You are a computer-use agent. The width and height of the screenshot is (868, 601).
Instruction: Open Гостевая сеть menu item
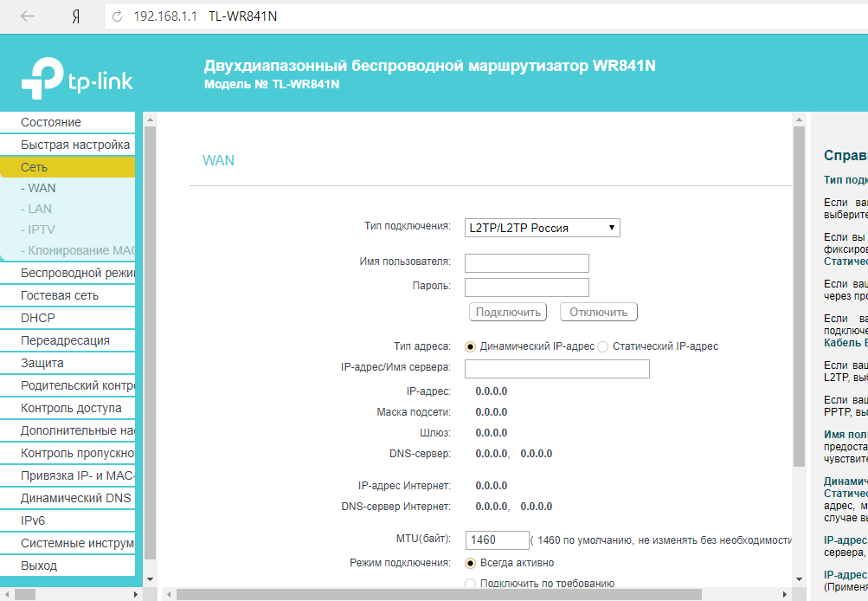[68, 296]
